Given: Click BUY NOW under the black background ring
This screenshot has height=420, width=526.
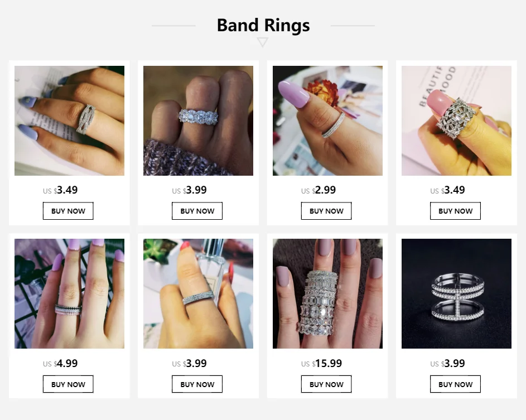Looking at the screenshot, I should (x=456, y=384).
